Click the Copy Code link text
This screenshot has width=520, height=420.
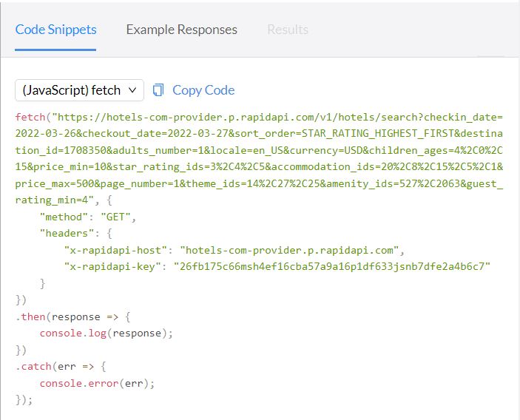[203, 90]
